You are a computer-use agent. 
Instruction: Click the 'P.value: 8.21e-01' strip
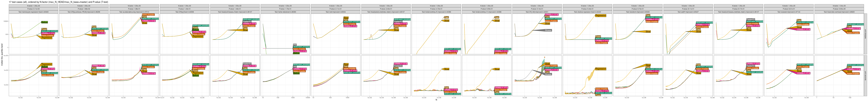(789, 9)
